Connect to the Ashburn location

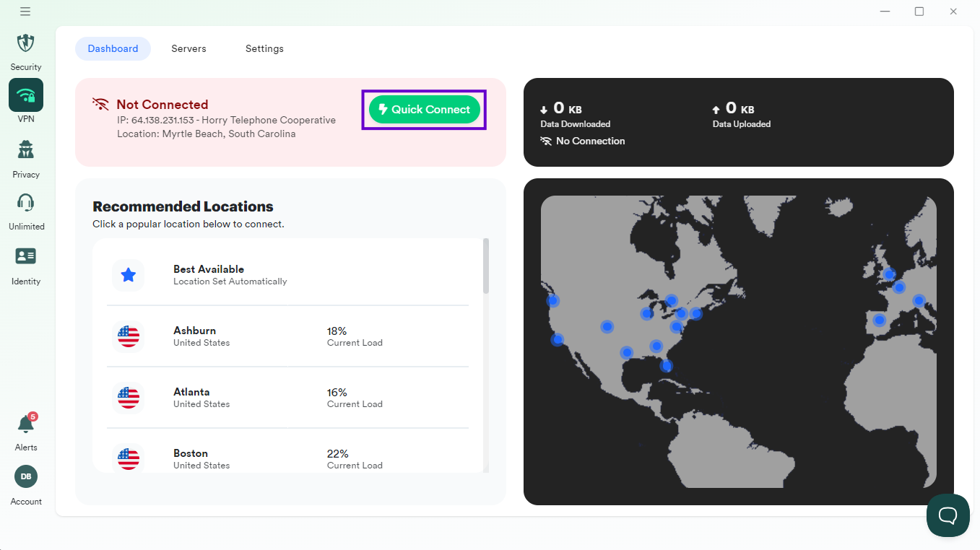coord(194,336)
